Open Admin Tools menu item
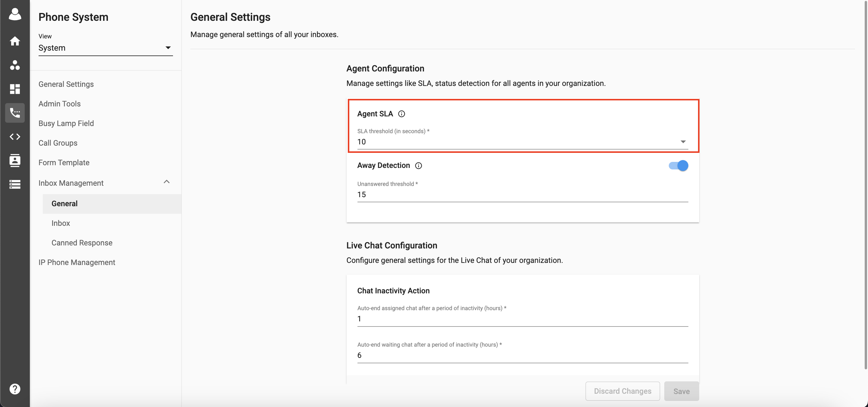The width and height of the screenshot is (868, 407). tap(59, 104)
